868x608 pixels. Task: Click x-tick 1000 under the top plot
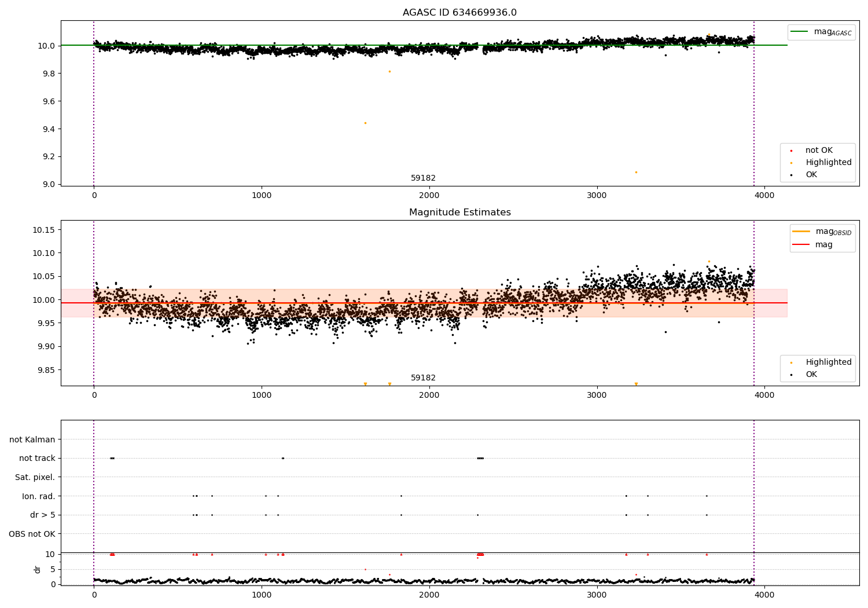click(x=262, y=196)
